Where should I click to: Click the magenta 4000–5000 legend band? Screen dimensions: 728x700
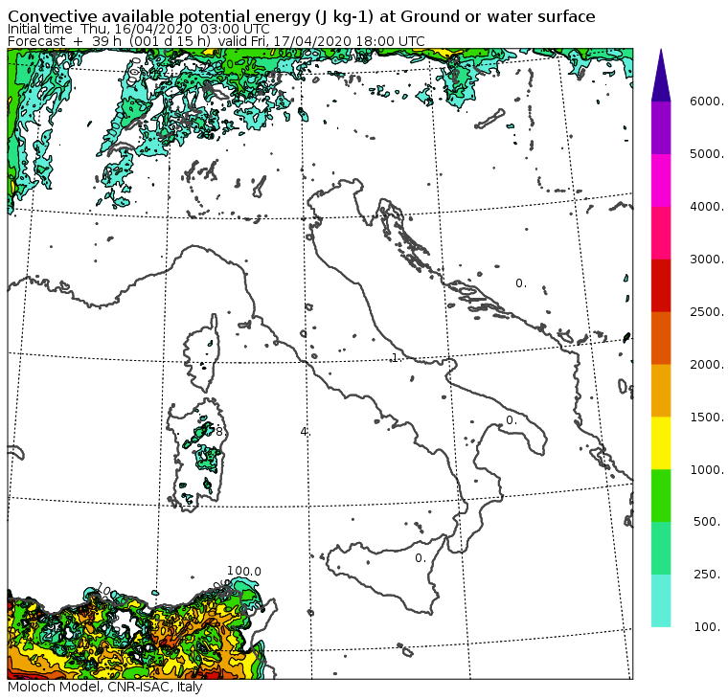661,181
